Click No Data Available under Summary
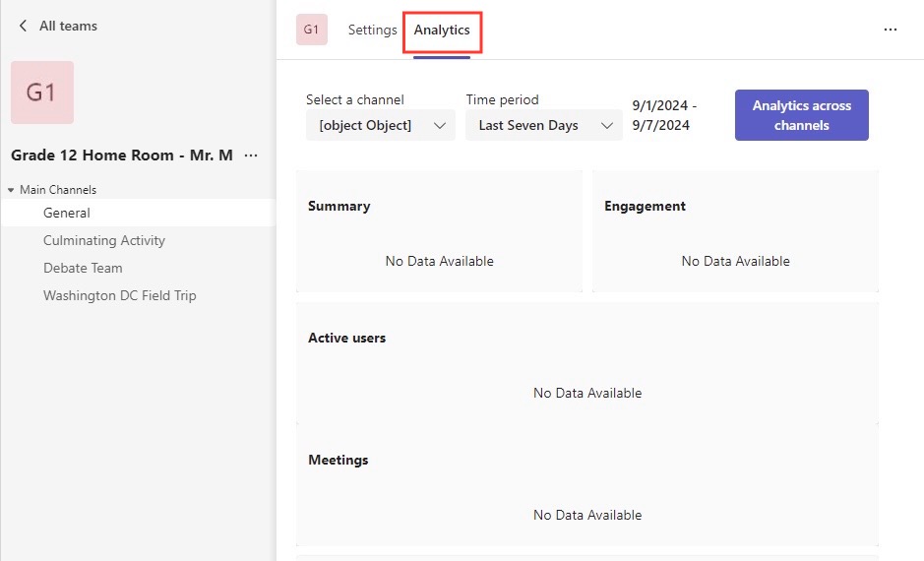 coord(440,261)
